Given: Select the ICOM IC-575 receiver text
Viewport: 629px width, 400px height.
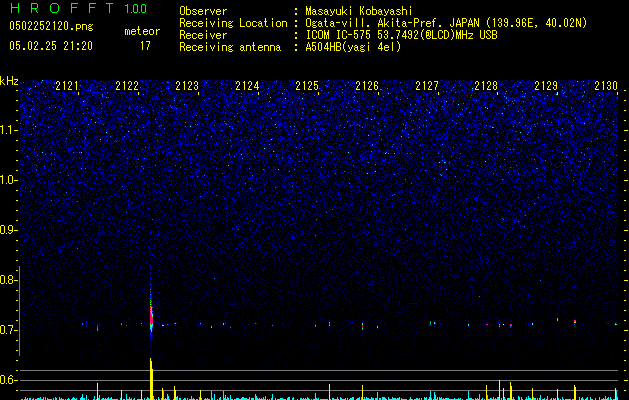Looking at the screenshot, I should coord(402,35).
